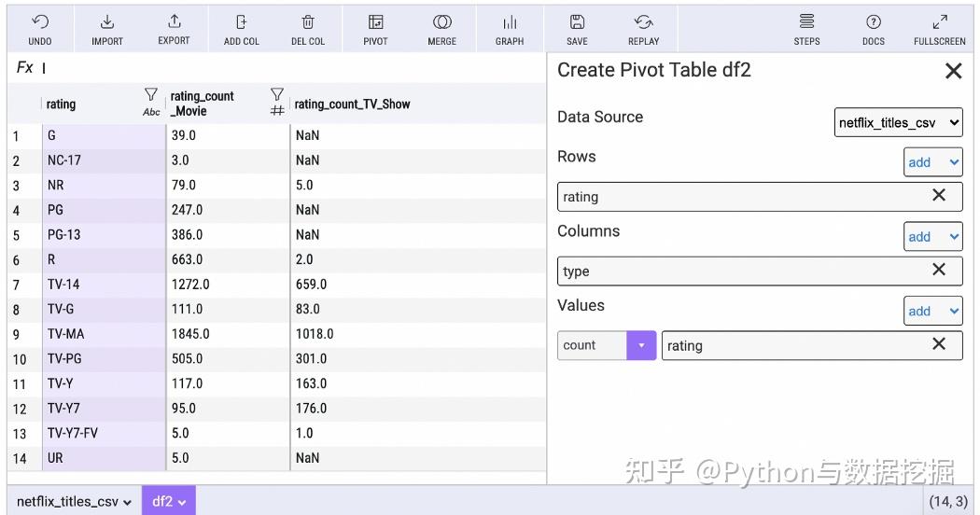Viewport: 980px width, 515px height.
Task: Select the df2 sheet tab
Action: 168,502
